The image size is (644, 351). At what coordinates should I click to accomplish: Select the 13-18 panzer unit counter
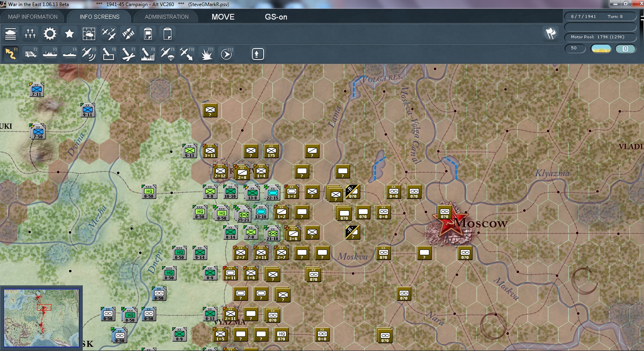point(261,212)
